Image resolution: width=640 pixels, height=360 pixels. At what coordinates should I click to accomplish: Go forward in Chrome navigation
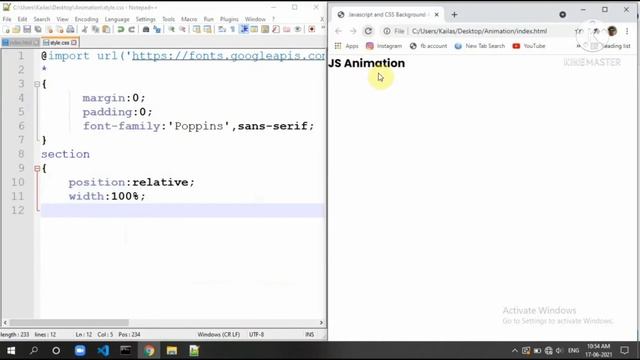pyautogui.click(x=353, y=31)
